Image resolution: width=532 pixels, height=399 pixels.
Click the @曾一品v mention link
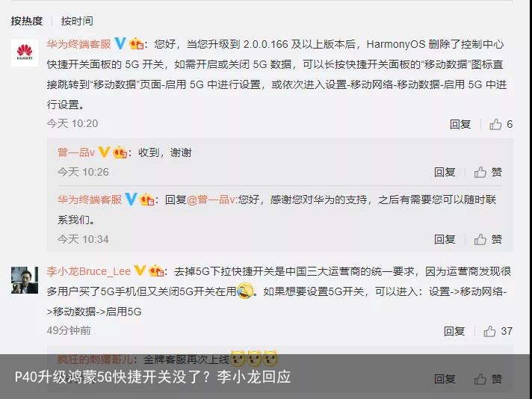[211, 199]
